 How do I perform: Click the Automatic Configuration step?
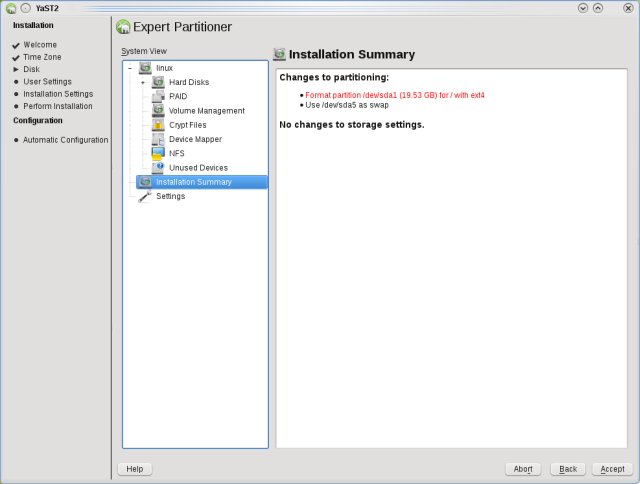[65, 140]
